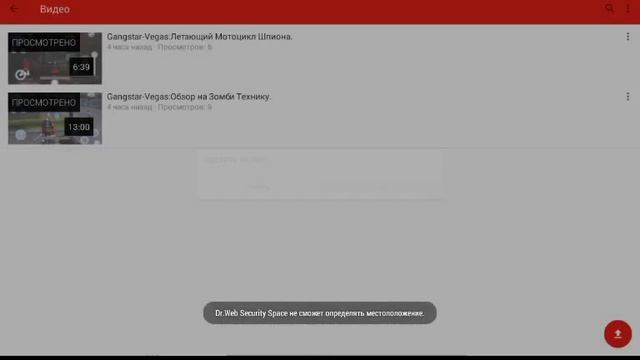
Task: Open the top bar overflow menu
Action: coord(628,8)
